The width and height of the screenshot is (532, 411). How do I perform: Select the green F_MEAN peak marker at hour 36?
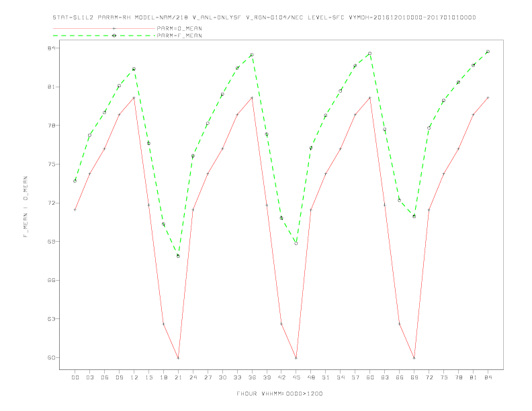pos(252,54)
